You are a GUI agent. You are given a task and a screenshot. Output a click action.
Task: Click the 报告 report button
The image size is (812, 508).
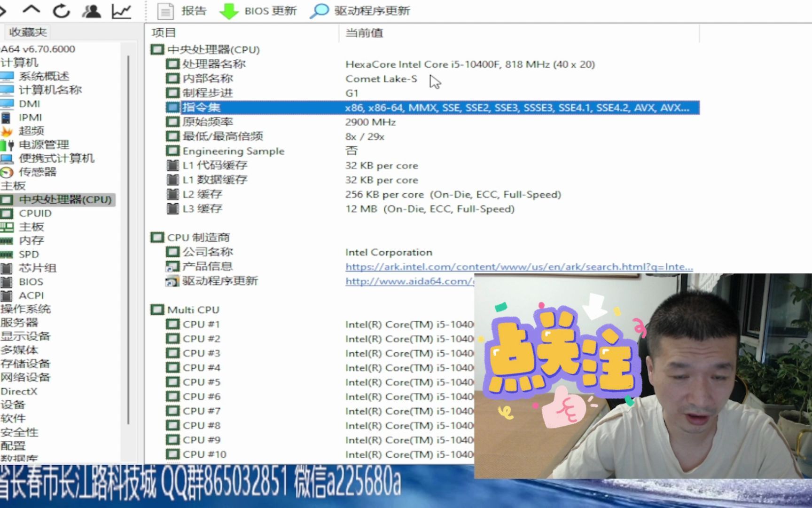click(182, 11)
